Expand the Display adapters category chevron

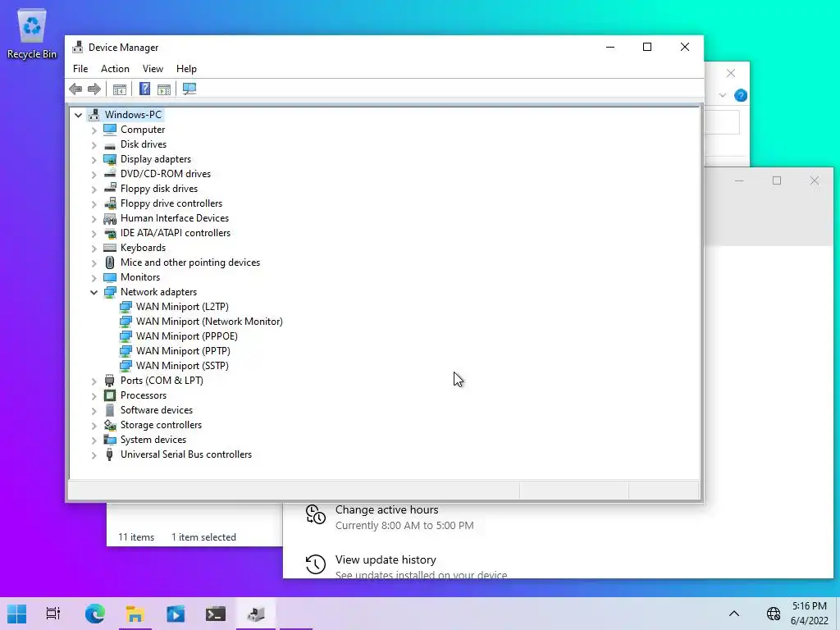[x=94, y=160]
